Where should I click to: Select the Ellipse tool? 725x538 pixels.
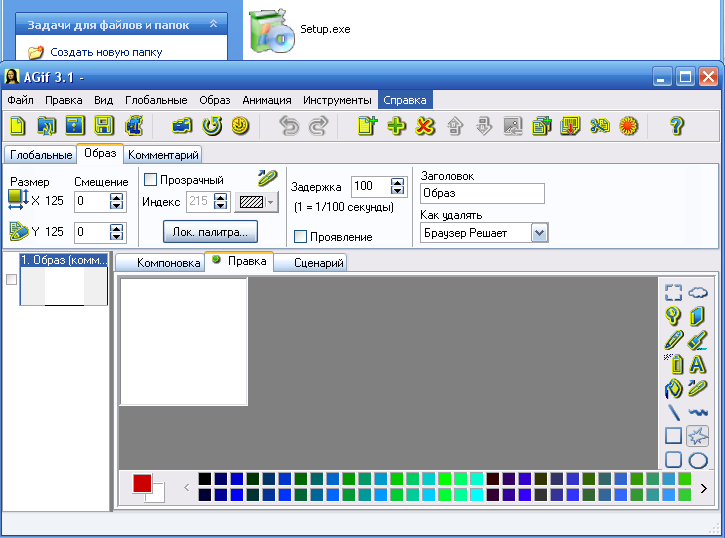pyautogui.click(x=698, y=460)
